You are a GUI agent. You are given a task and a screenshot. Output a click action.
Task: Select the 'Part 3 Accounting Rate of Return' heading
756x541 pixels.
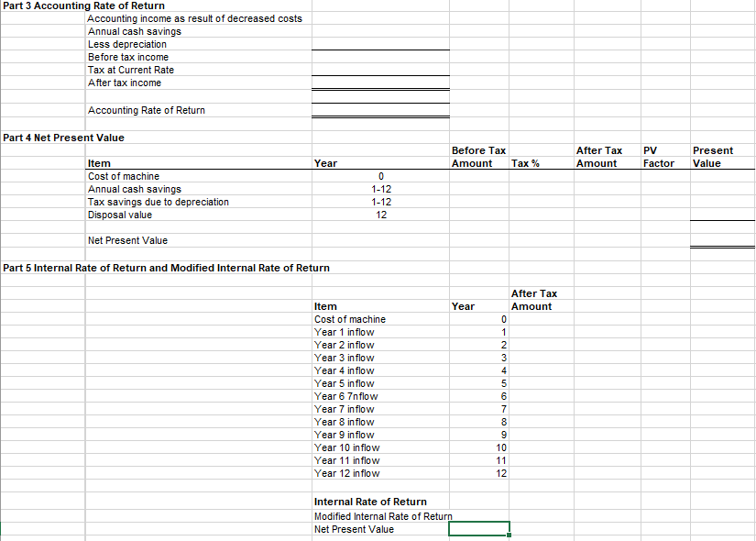coord(84,6)
